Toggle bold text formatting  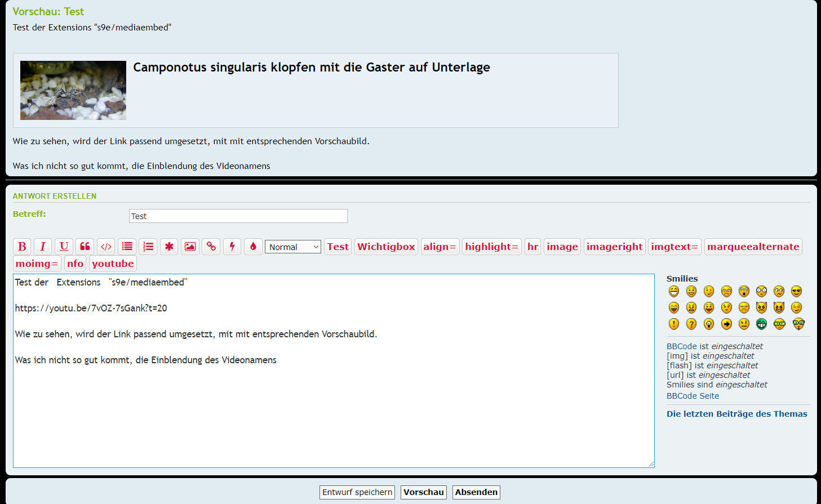click(x=22, y=247)
